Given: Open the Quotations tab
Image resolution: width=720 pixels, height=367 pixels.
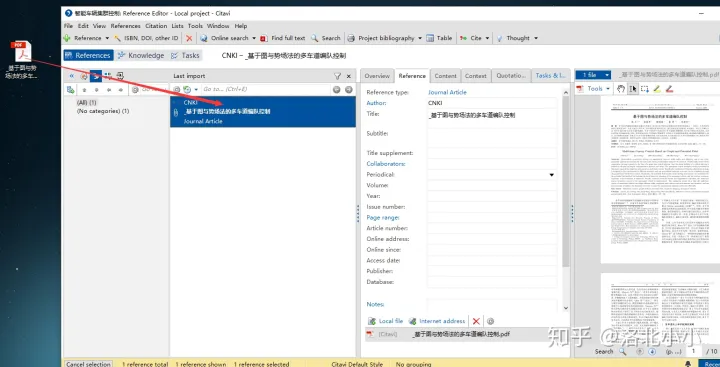Looking at the screenshot, I should (511, 76).
